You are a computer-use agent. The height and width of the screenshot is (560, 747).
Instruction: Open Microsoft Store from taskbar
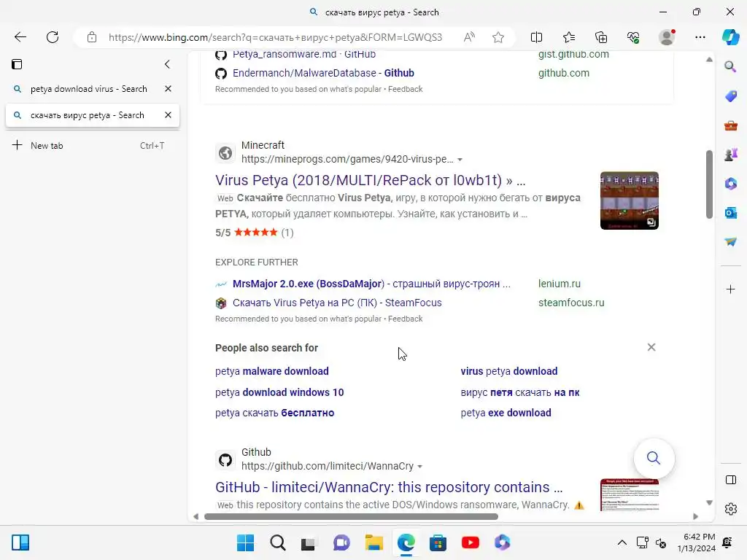[x=438, y=542]
